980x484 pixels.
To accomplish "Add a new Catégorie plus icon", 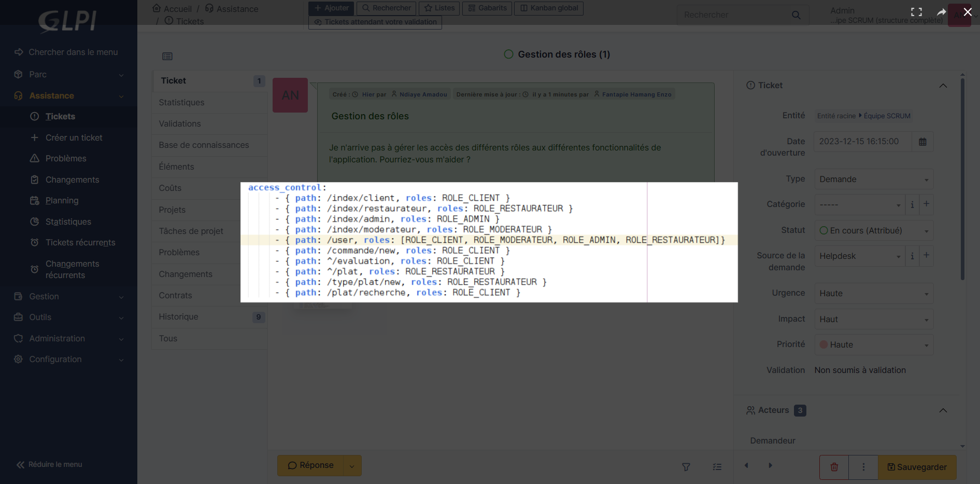I will tap(926, 204).
